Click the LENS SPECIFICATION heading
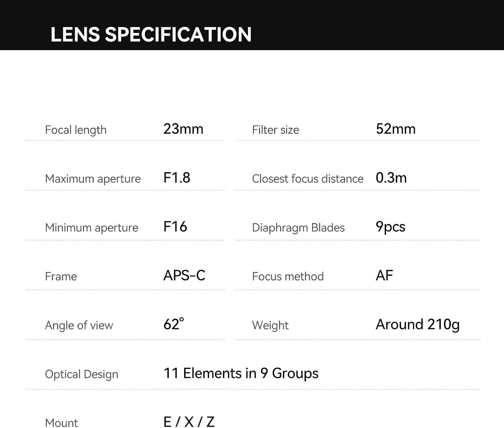The width and height of the screenshot is (504, 428). (x=151, y=34)
